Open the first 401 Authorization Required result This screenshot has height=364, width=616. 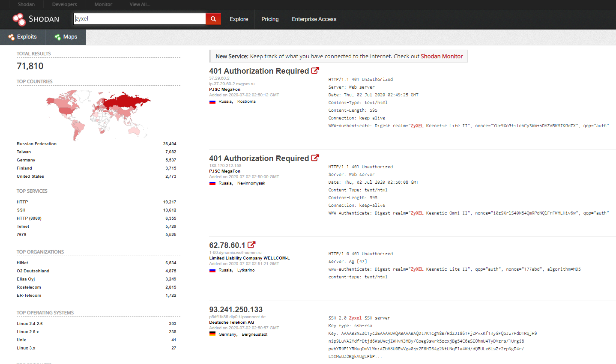point(259,71)
